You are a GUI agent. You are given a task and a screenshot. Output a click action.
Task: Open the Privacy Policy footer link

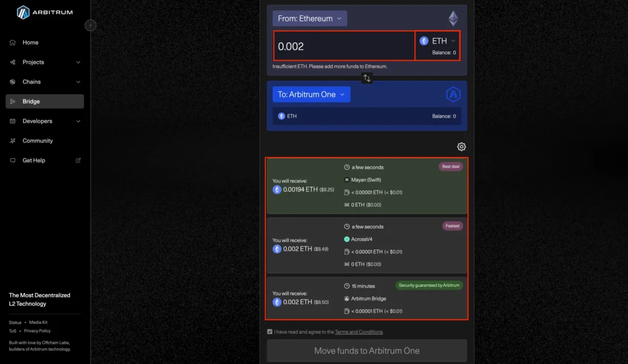[37, 331]
